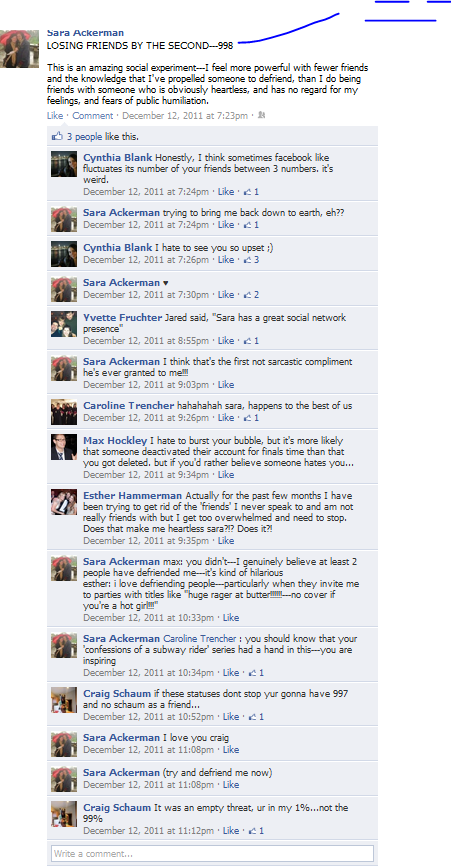Like Sara's 'I love you craig' comment
The image size is (451, 866).
coord(231,750)
